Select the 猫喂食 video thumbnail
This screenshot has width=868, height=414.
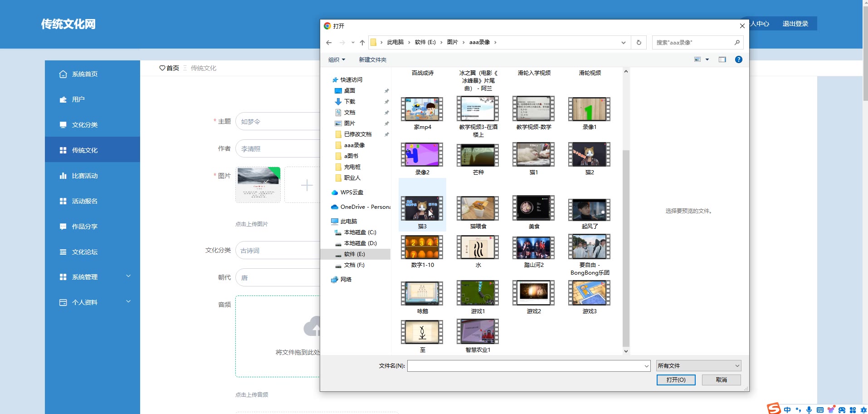478,209
